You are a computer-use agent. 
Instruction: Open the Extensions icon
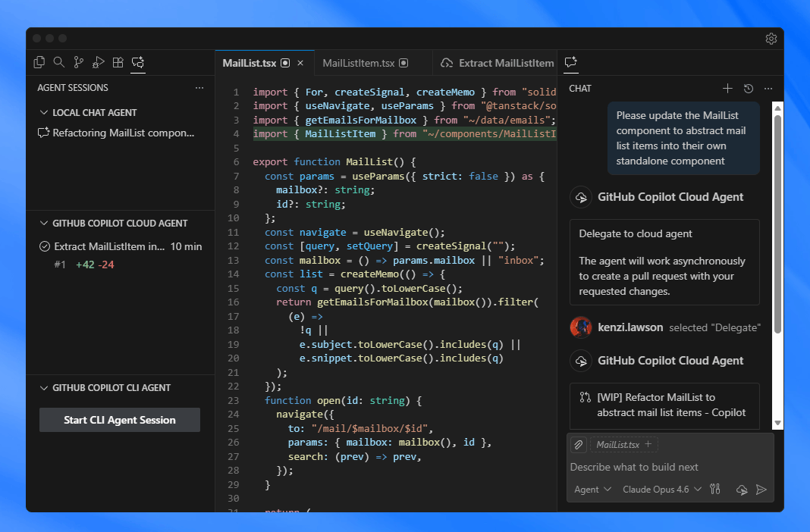[118, 62]
